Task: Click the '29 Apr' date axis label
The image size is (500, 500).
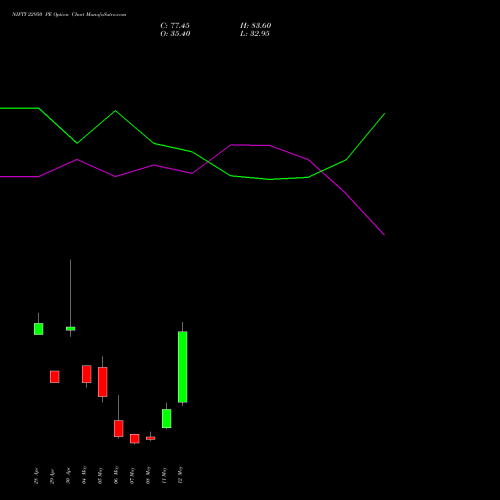Action: pos(52,476)
